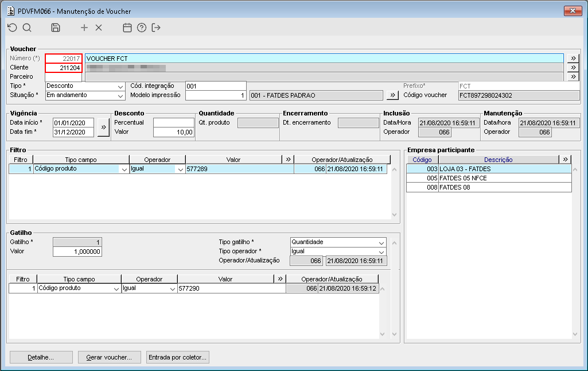
Task: Click the plus icon to add record
Action: click(x=84, y=28)
